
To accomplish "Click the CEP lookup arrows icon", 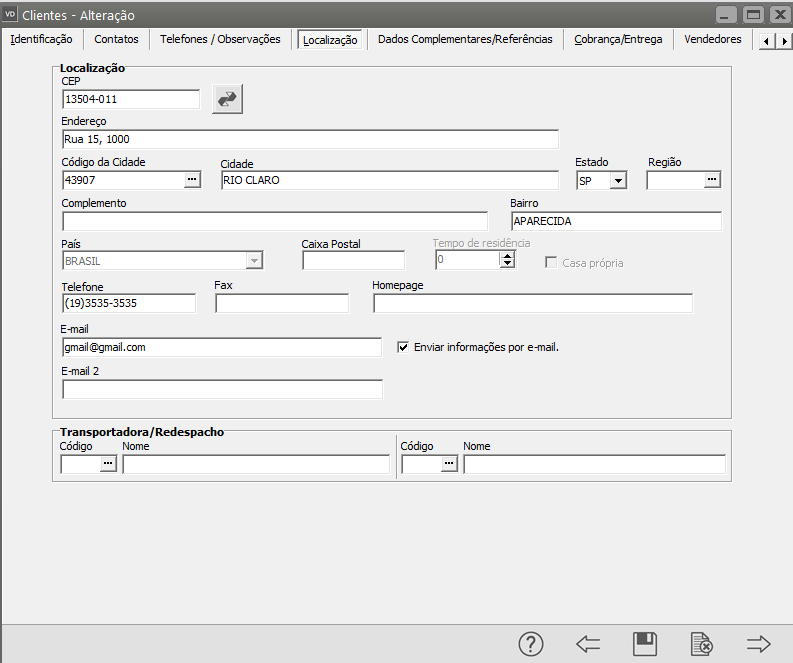I will tap(227, 99).
